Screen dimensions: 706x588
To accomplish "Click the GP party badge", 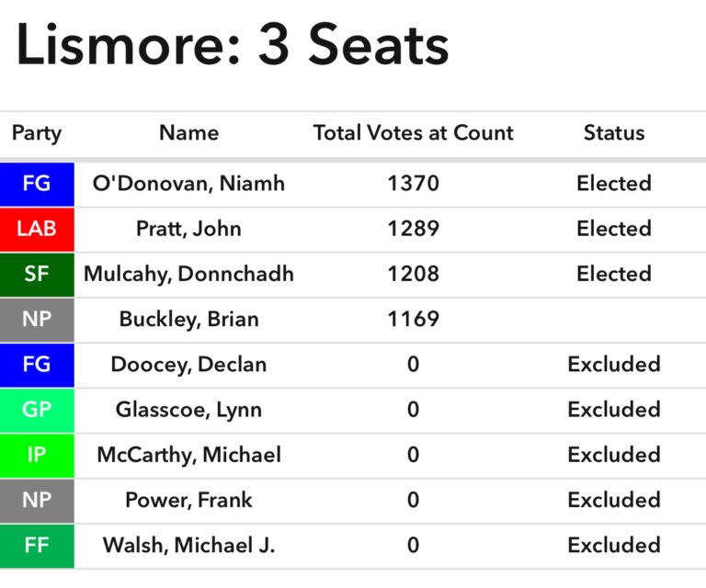I will 37,409.
